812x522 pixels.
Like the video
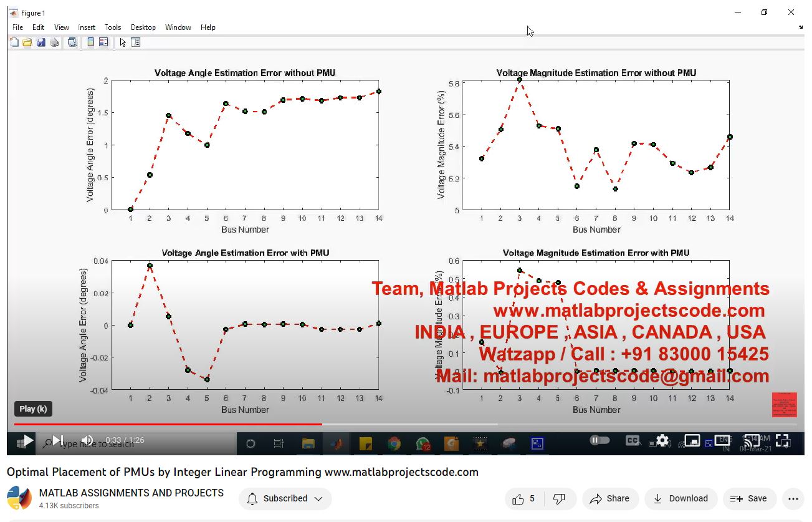(523, 498)
